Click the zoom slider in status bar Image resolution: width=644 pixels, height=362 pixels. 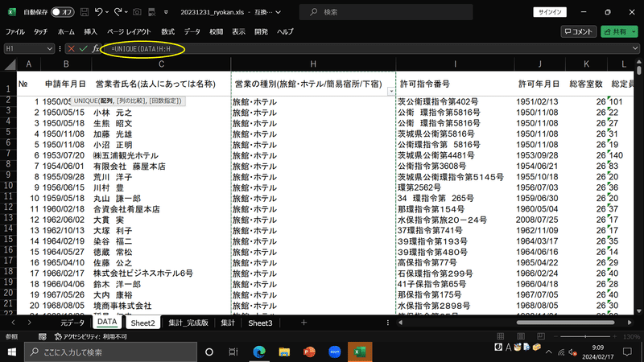pos(585,336)
